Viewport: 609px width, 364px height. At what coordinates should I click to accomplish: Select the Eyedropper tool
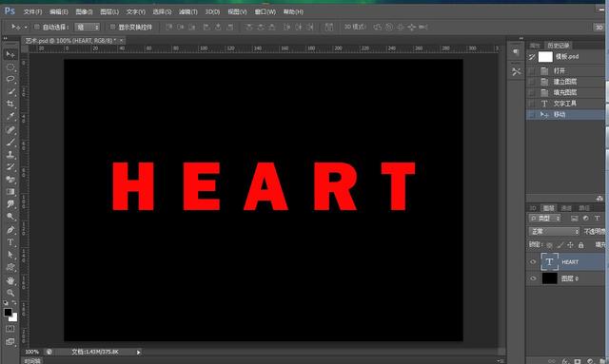pyautogui.click(x=10, y=116)
